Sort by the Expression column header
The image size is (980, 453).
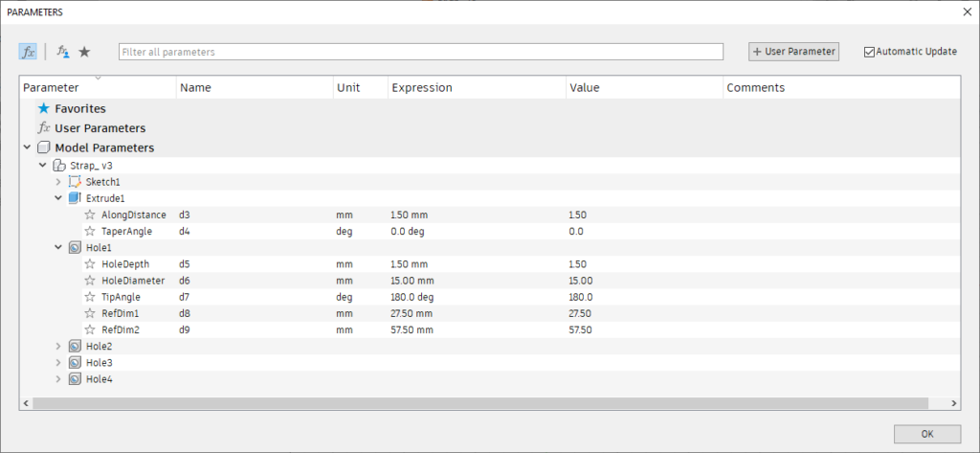click(x=421, y=88)
